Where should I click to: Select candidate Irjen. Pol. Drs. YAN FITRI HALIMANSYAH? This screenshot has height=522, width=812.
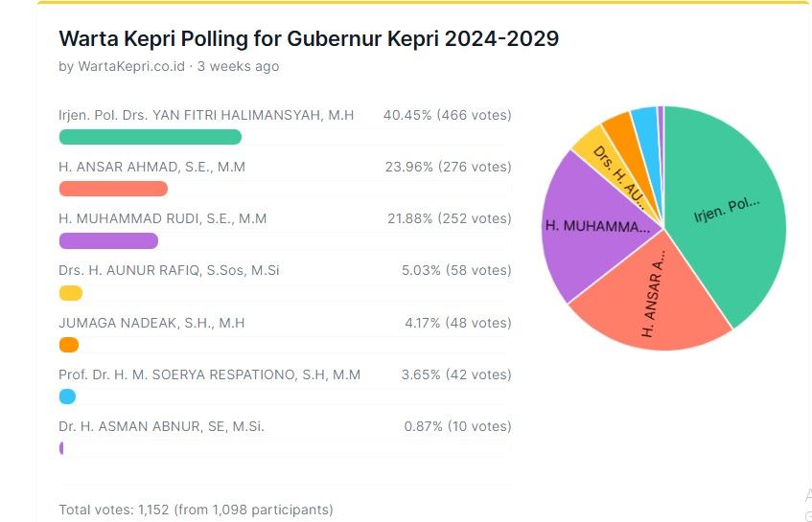pos(206,115)
